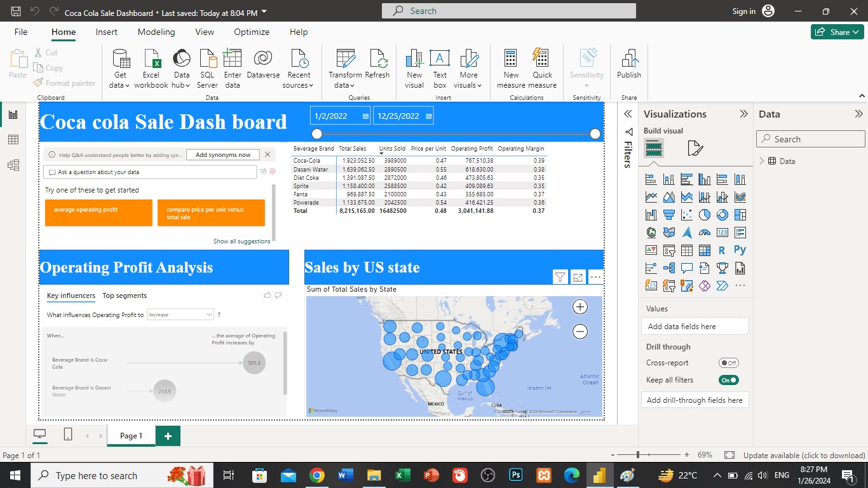Select the R script visual
Viewport: 868px width, 488px height.
722,250
